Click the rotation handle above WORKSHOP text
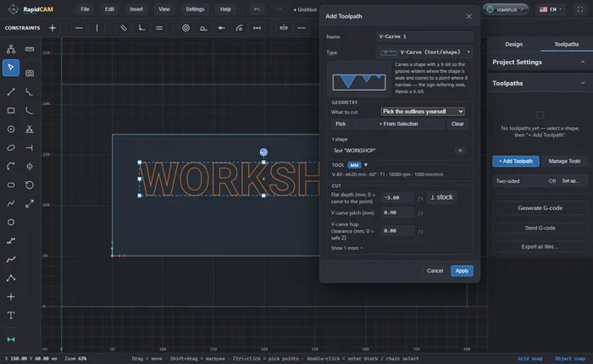Screen dimensions: 593x364 (x=263, y=152)
